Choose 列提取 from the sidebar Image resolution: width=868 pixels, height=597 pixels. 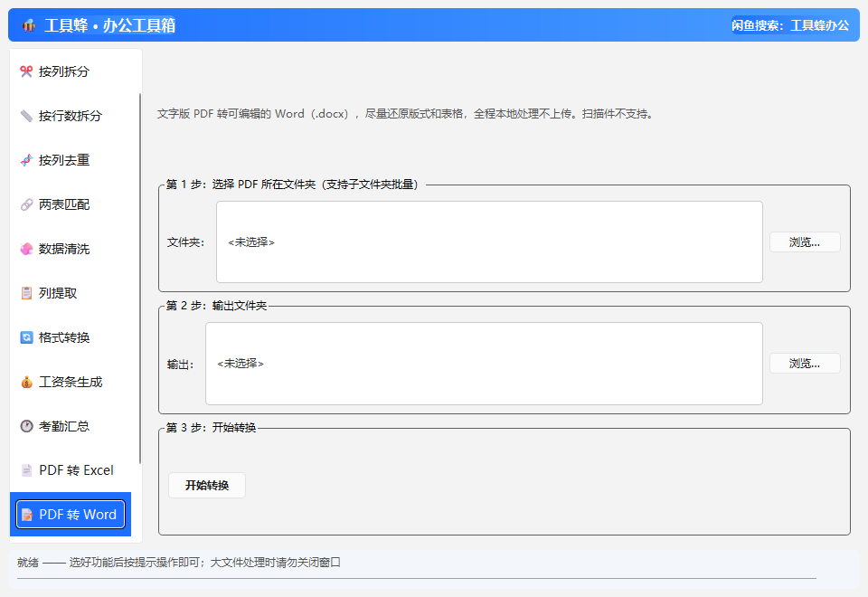[x=71, y=293]
